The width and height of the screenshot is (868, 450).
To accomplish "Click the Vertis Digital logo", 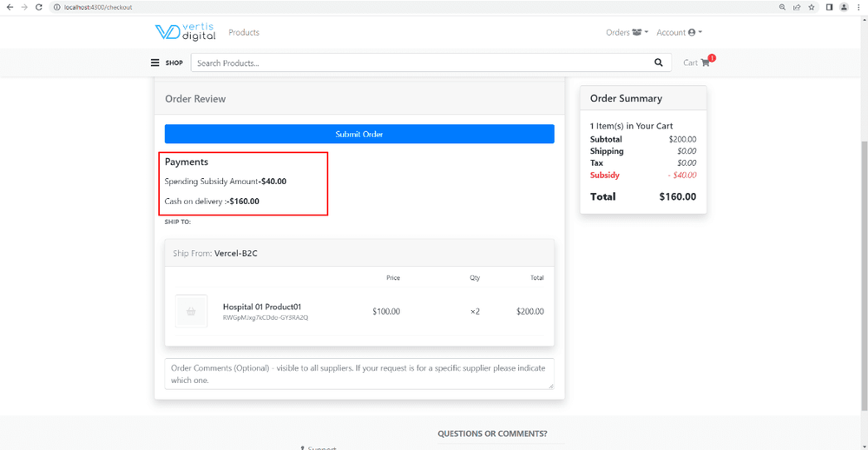I will 186,32.
